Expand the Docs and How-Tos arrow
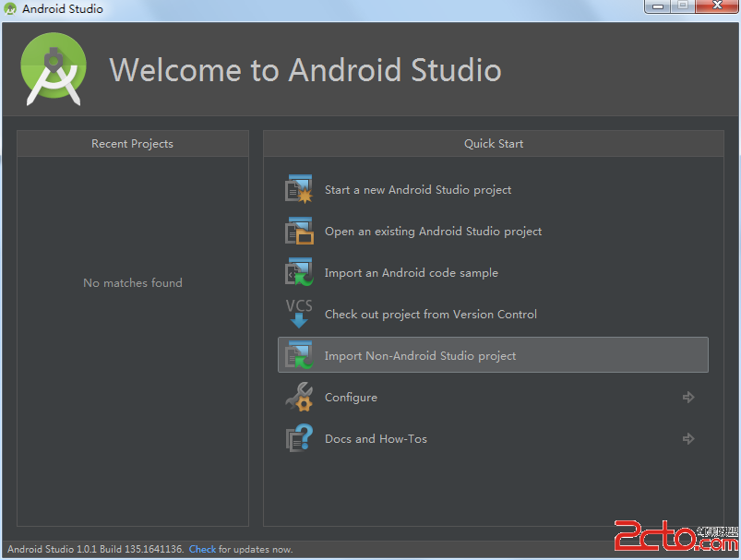The width and height of the screenshot is (741, 560). pyautogui.click(x=688, y=438)
